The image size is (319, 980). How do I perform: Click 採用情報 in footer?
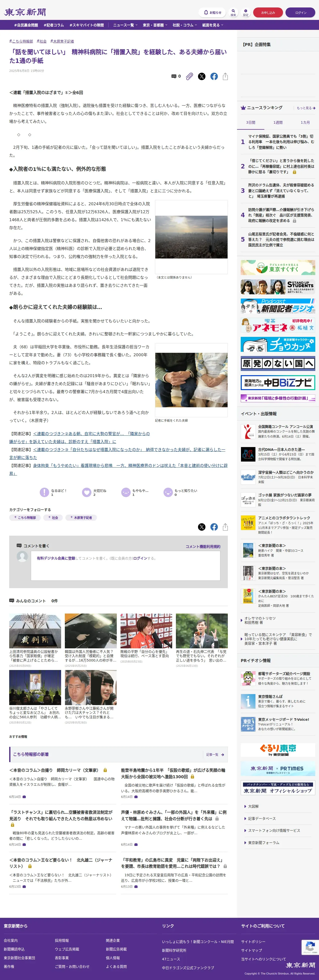point(62,940)
